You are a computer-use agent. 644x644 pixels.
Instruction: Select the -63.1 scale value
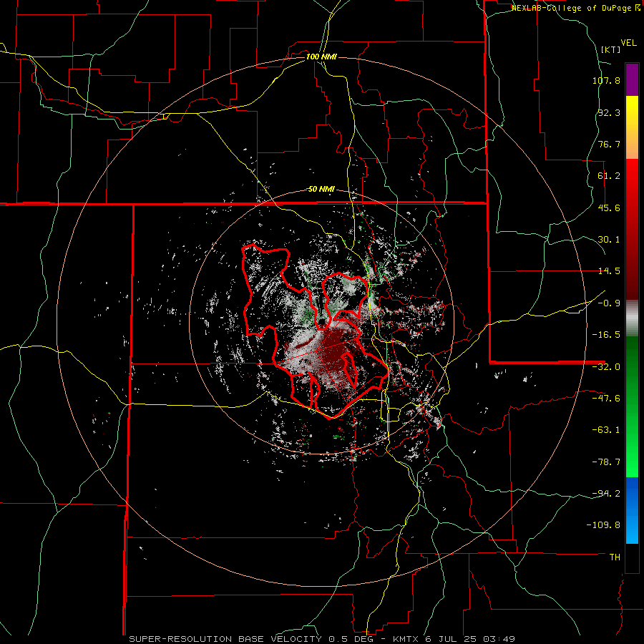pos(606,430)
